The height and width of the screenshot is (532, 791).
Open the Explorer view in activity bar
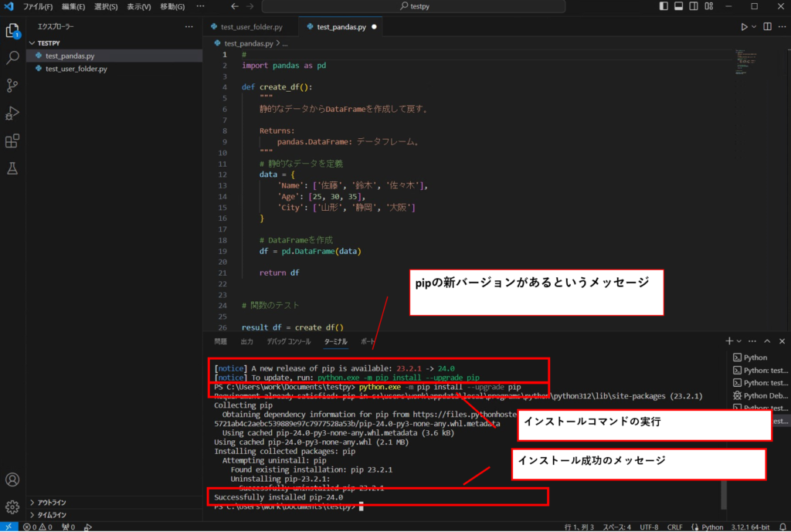(x=12, y=31)
